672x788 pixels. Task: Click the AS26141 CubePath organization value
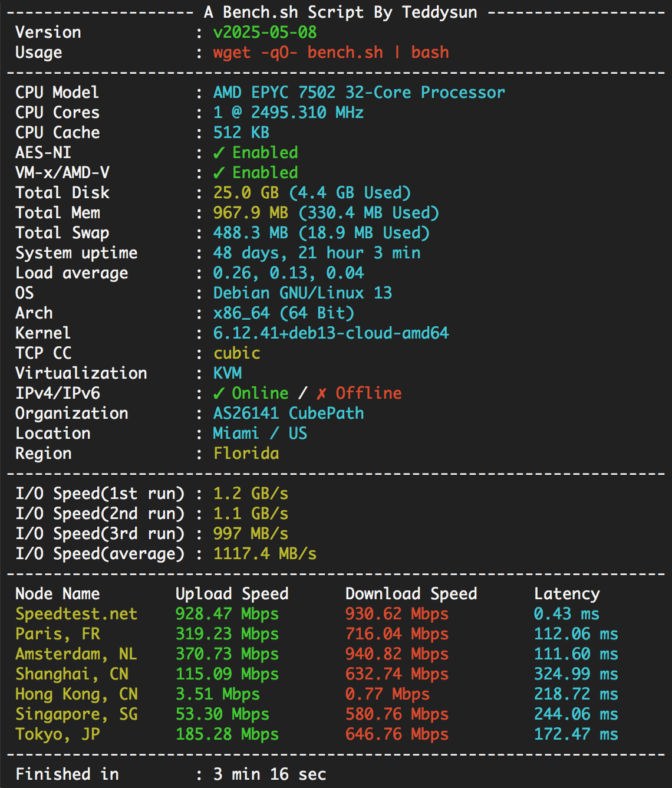pos(288,413)
